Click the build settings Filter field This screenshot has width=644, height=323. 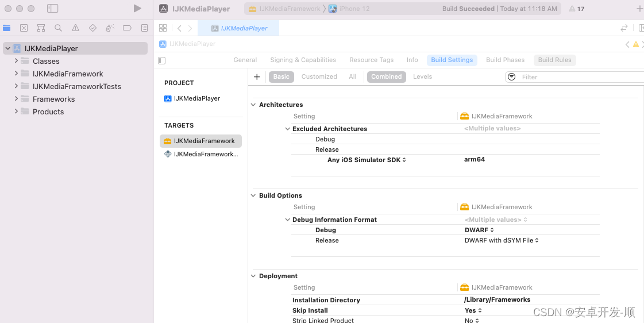pyautogui.click(x=575, y=77)
